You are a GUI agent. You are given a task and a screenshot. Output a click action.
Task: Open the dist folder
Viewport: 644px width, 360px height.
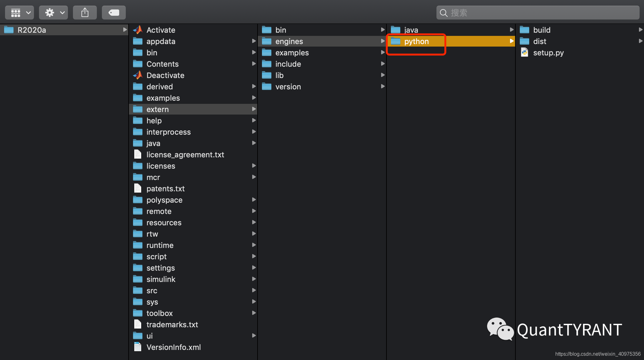pos(540,41)
